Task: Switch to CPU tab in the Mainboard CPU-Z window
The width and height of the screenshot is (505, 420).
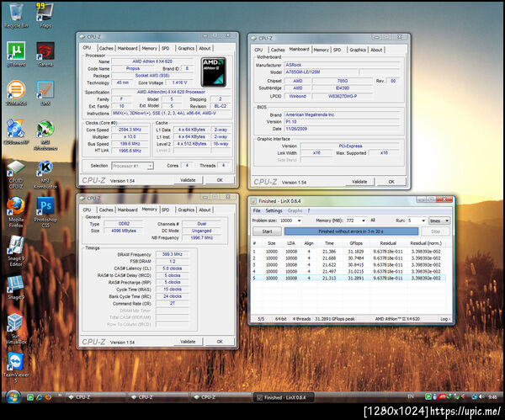Action: coord(258,50)
